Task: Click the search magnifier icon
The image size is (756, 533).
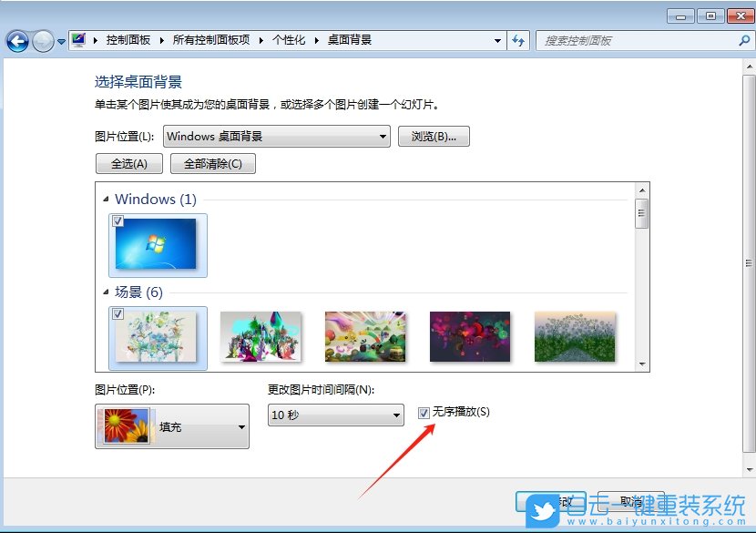Action: [744, 40]
